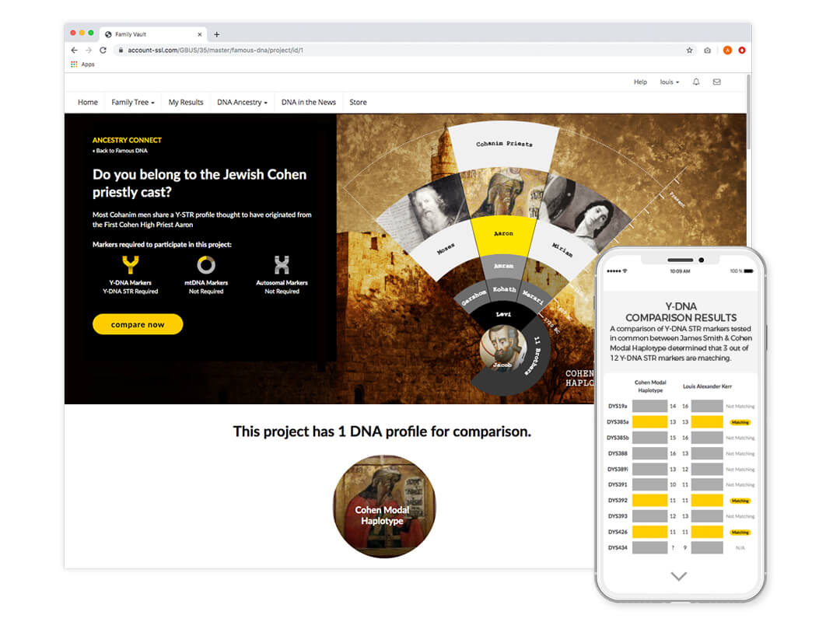Select the yellow Aaron segment in chart

[x=503, y=235]
